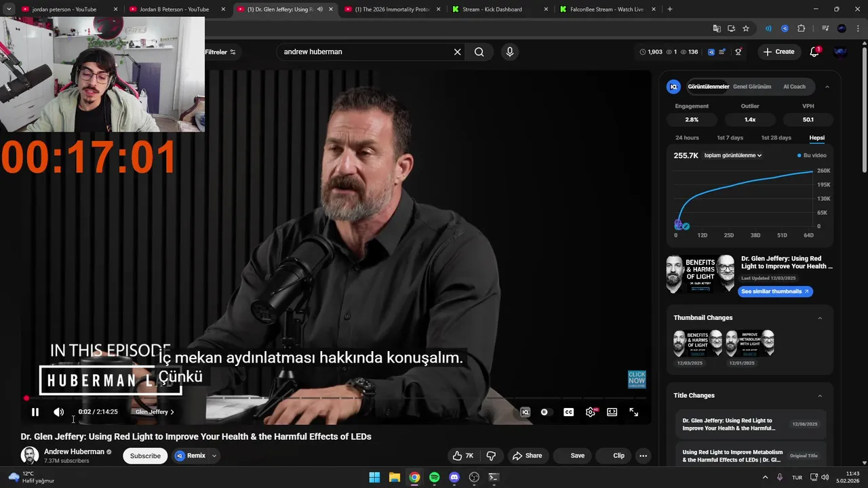The width and height of the screenshot is (868, 488).
Task: Select the Hepsi range tab
Action: coord(816,138)
